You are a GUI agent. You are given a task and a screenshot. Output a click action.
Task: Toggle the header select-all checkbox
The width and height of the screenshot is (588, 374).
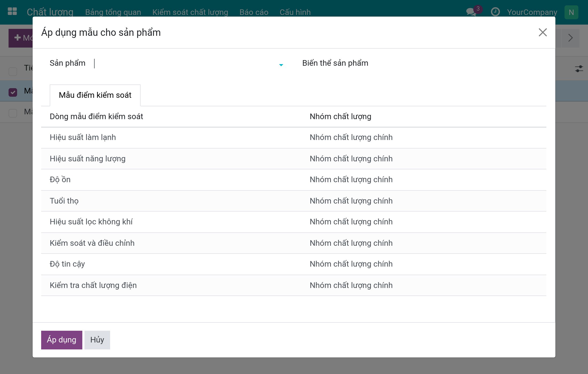pyautogui.click(x=13, y=71)
